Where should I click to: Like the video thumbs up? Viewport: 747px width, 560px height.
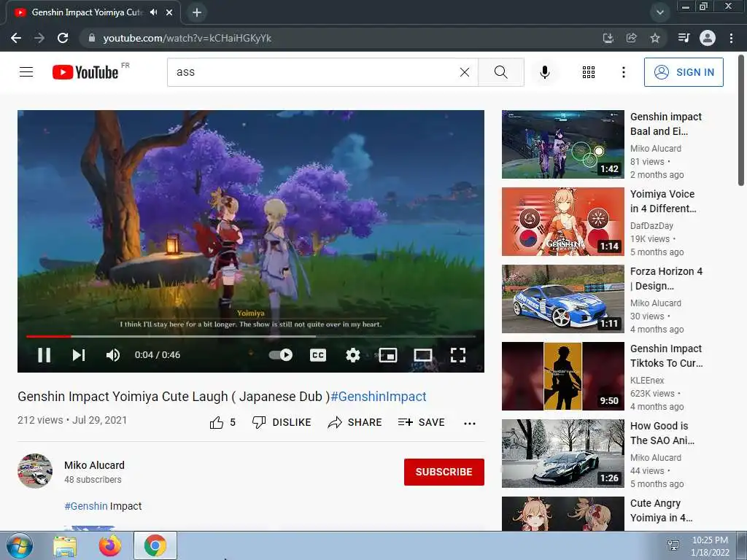222,422
